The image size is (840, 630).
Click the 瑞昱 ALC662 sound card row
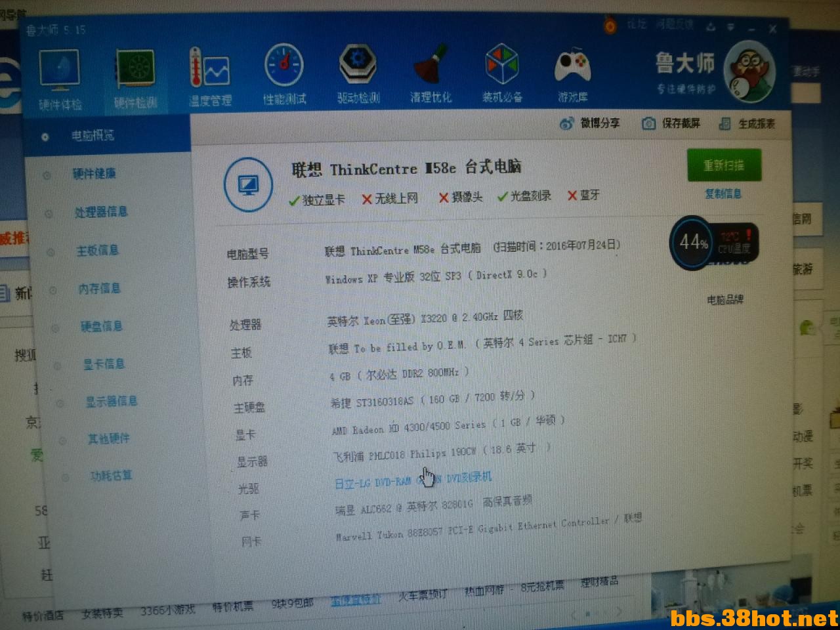click(434, 505)
